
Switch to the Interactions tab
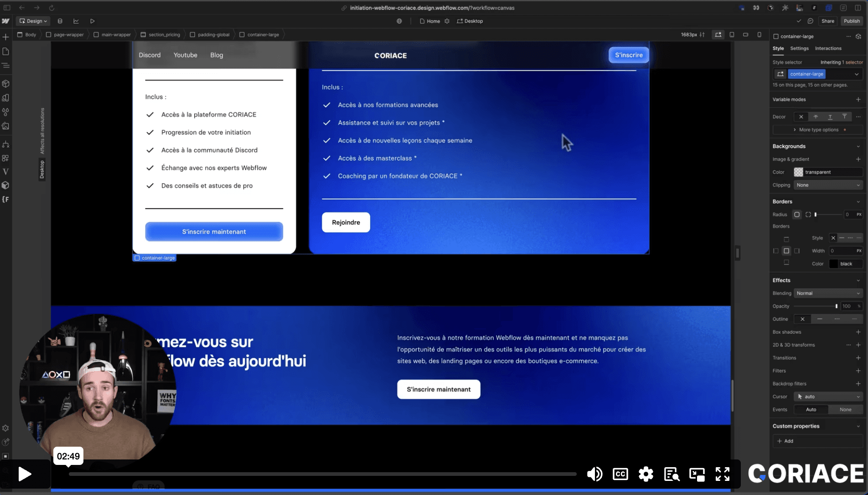click(x=828, y=48)
